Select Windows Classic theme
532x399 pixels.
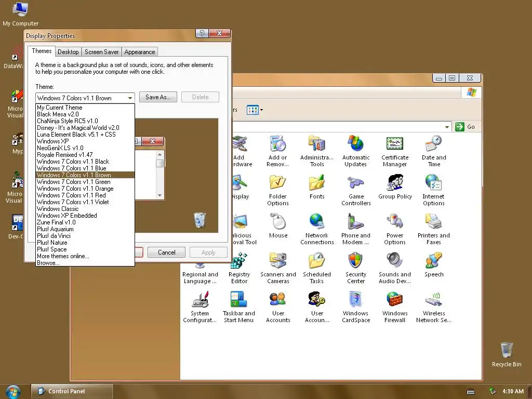pos(85,209)
